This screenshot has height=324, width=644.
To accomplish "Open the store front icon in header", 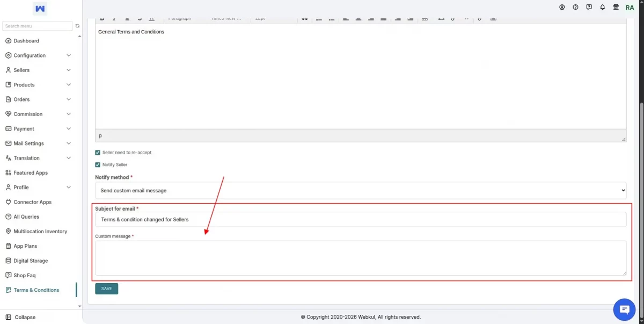I will tap(616, 8).
